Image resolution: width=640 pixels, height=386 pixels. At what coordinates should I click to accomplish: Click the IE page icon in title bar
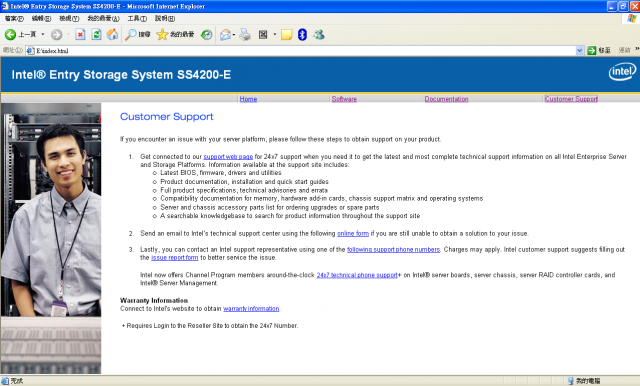click(x=5, y=6)
